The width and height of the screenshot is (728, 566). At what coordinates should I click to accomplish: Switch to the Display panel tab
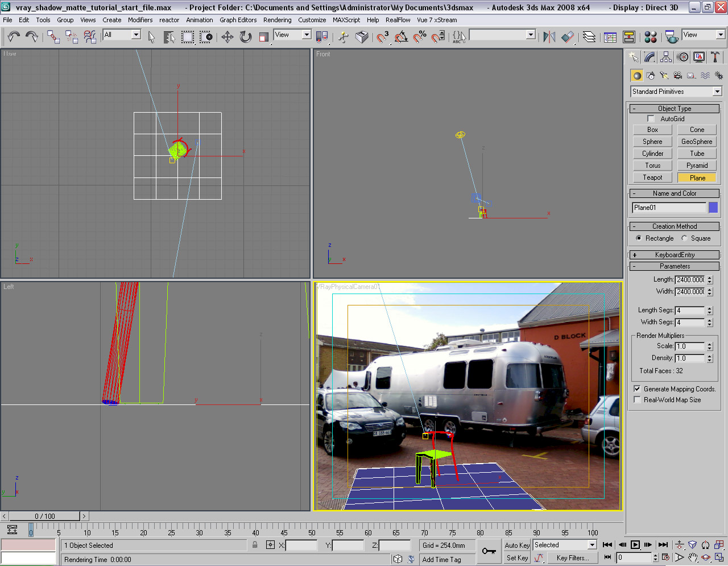point(699,57)
